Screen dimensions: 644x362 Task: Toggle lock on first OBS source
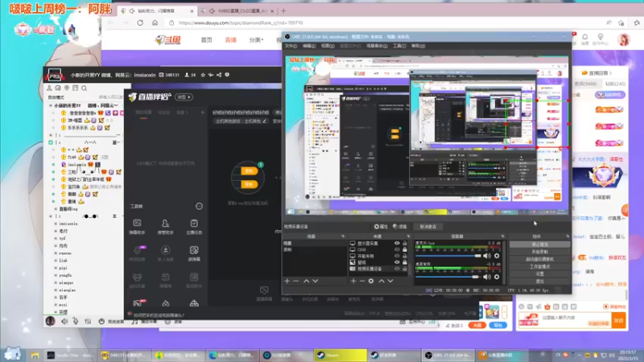click(405, 244)
